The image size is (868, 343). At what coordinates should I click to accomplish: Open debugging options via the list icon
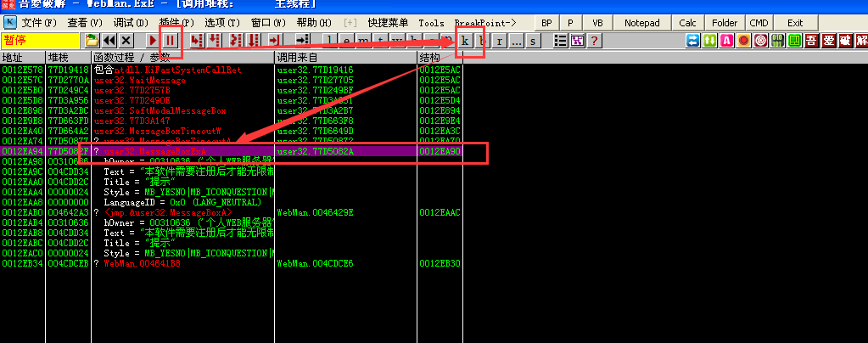pos(560,41)
